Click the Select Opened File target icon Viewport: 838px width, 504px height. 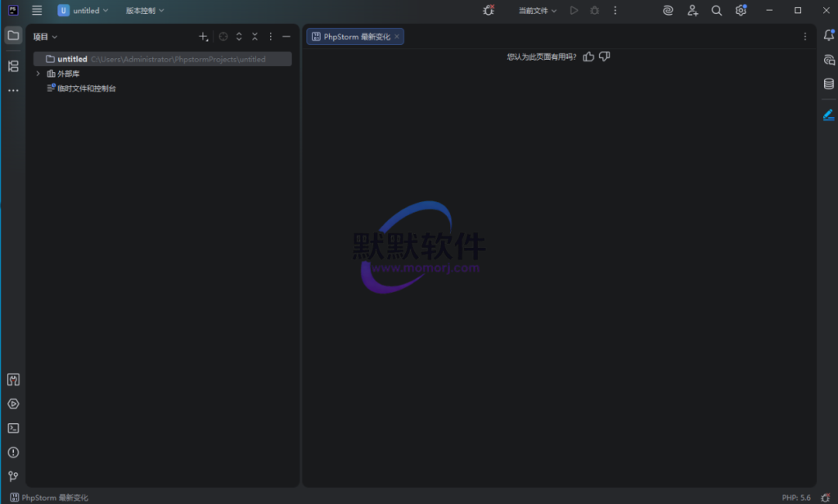223,36
